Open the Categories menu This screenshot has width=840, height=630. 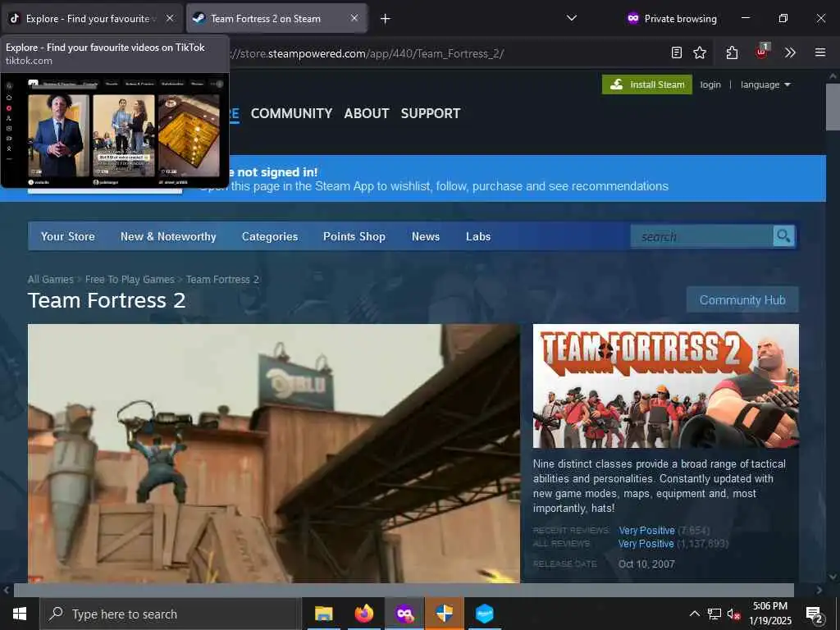269,236
